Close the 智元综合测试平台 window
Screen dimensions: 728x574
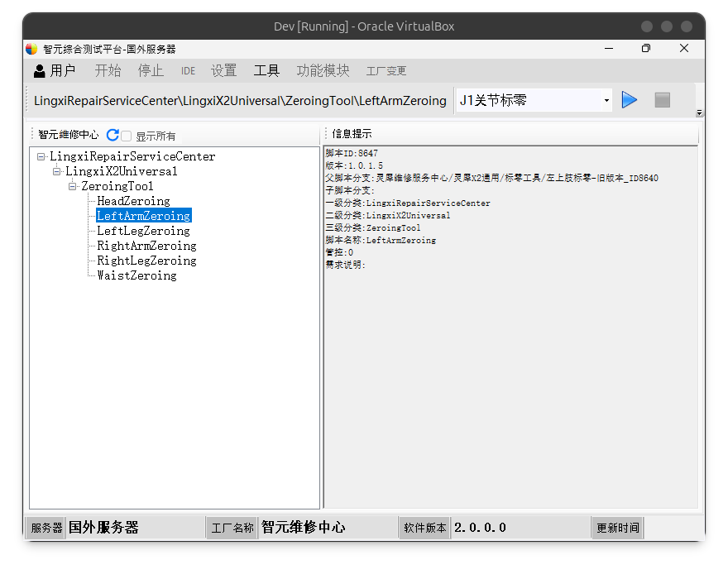(684, 48)
